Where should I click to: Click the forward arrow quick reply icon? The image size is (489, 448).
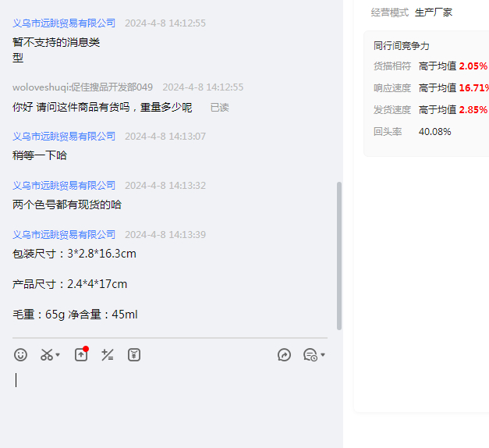tap(284, 355)
